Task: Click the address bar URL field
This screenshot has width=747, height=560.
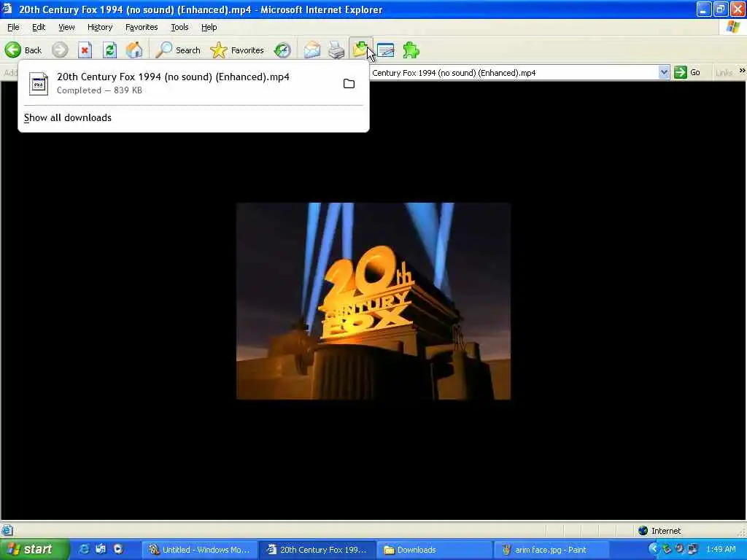Action: 514,73
